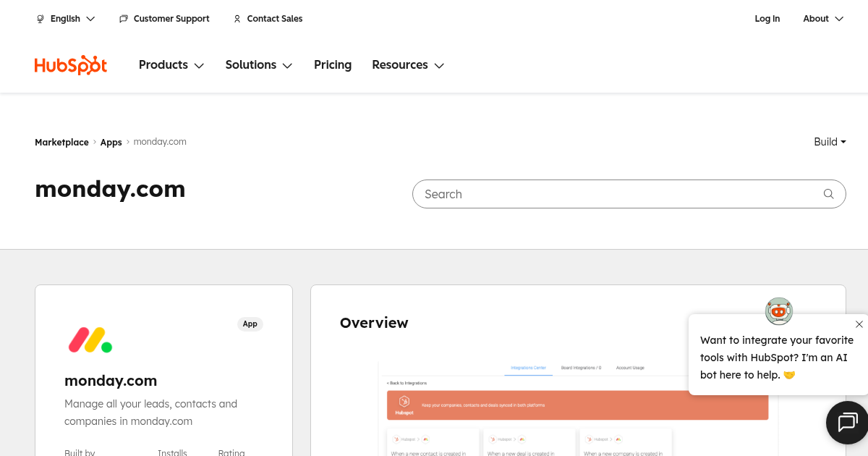Open the English language dropdown
The image size is (868, 456).
(66, 19)
